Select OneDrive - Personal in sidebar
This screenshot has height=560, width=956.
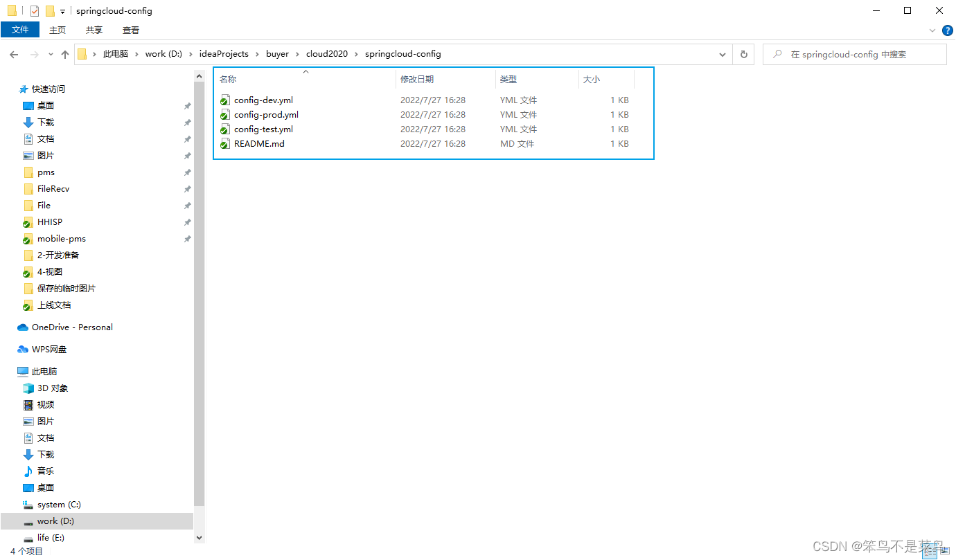(x=72, y=327)
